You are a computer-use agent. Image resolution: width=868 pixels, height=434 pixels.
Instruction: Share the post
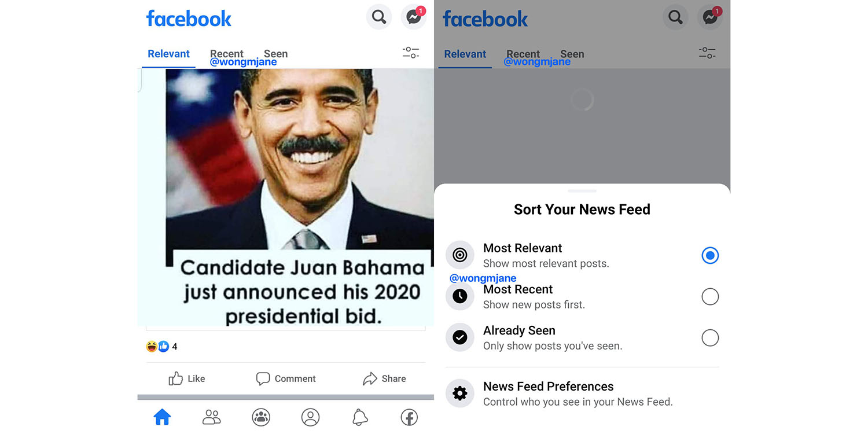pos(384,378)
